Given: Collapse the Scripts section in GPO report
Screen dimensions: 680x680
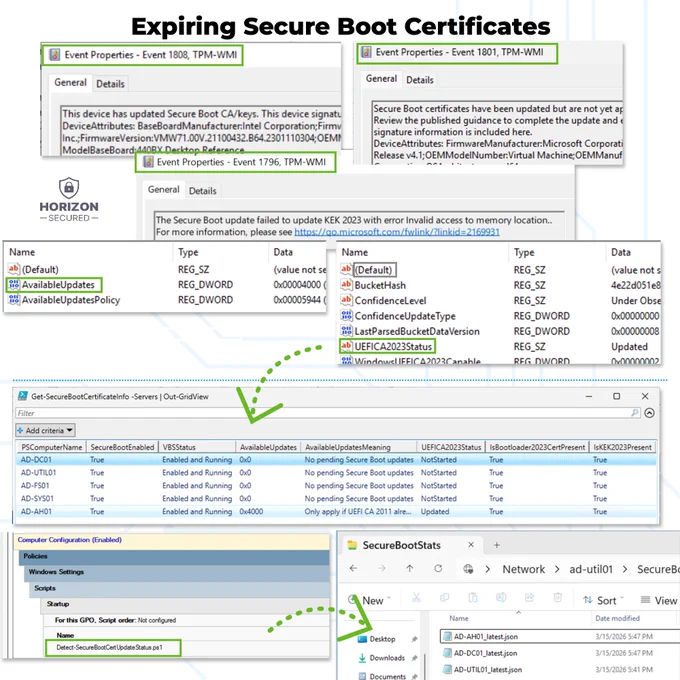Looking at the screenshot, I should [180, 588].
